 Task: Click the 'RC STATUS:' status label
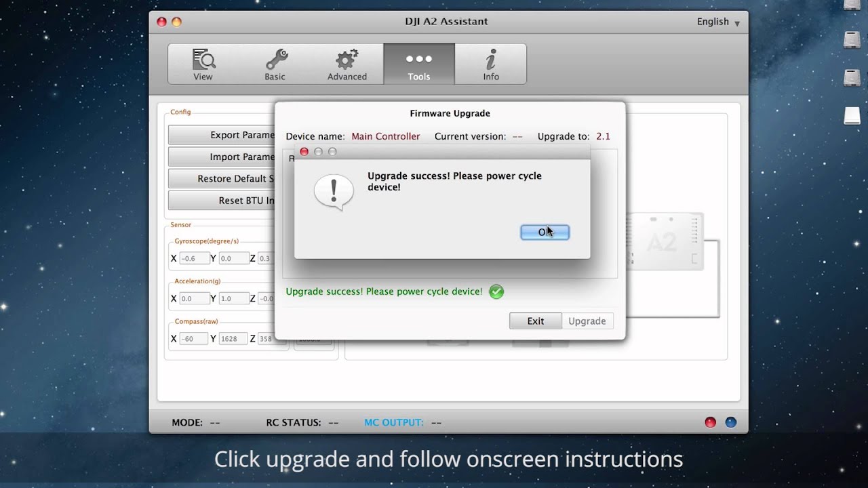tap(294, 422)
